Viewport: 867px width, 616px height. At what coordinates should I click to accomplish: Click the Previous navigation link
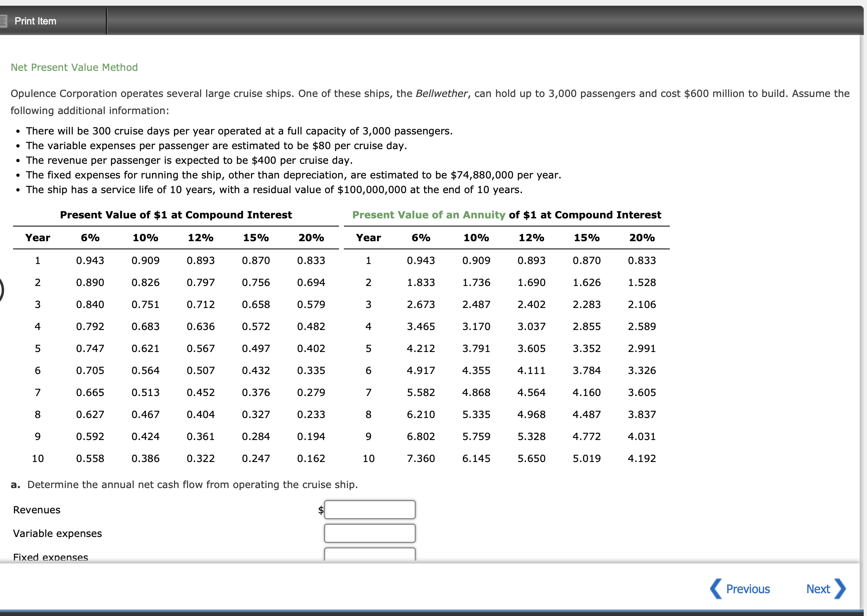[748, 588]
